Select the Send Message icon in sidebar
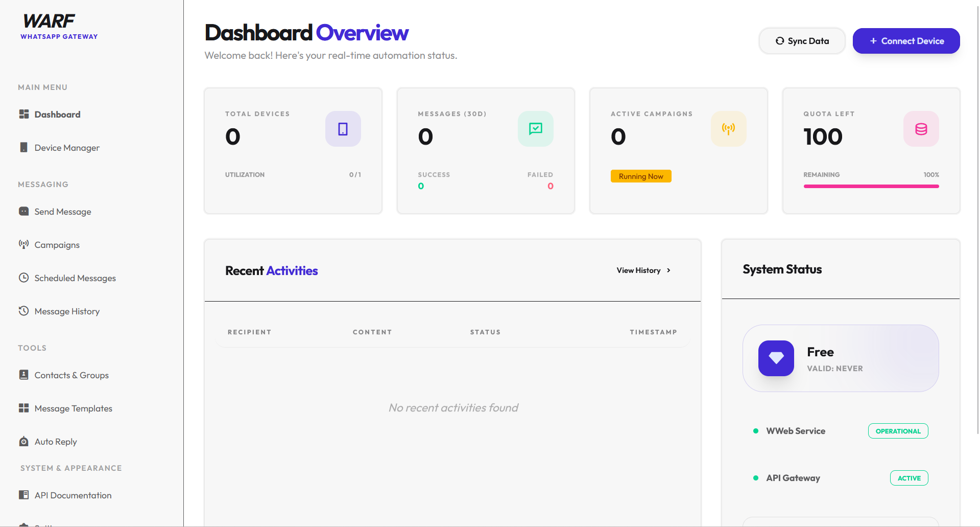Image resolution: width=980 pixels, height=527 pixels. click(x=23, y=211)
